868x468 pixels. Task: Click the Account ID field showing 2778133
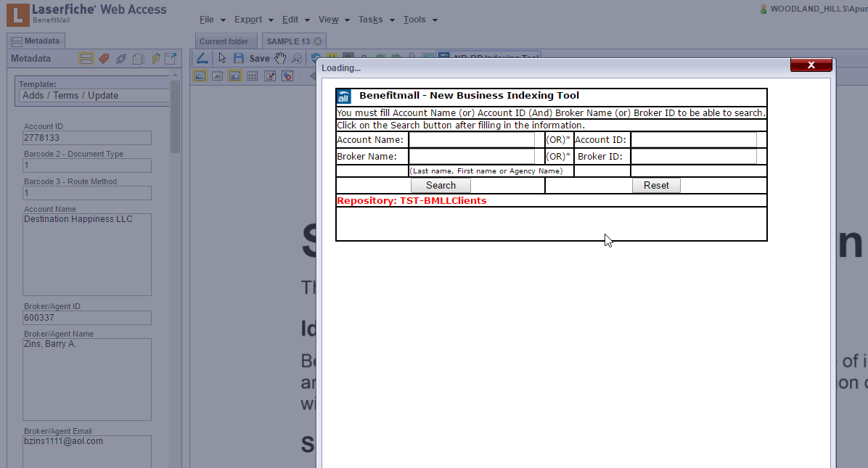coord(87,138)
